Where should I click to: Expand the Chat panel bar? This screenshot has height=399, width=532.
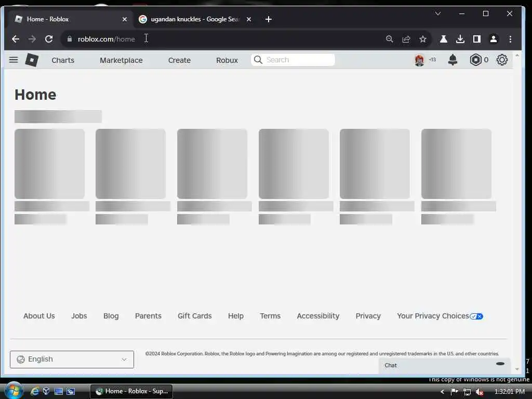[x=445, y=365]
